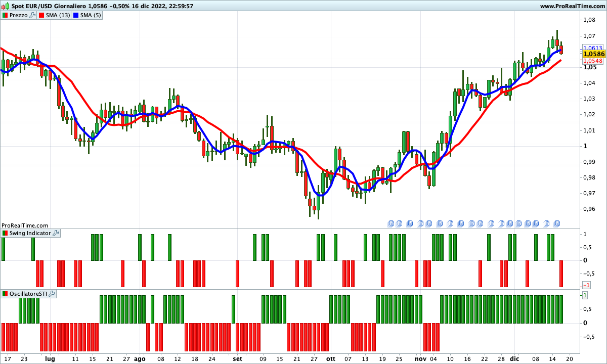The height and width of the screenshot is (364, 607).
Task: Open the www.ProRealTime.com link
Action: pos(572,6)
